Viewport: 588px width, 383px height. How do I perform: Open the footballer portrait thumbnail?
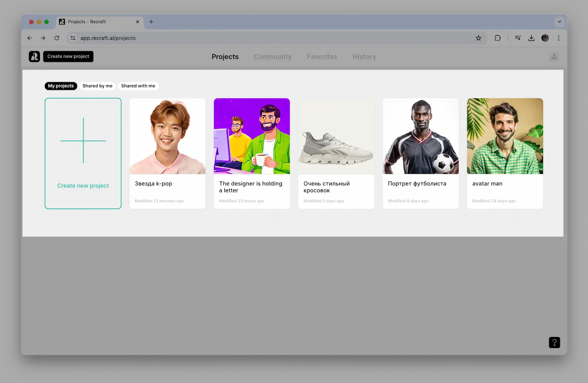(421, 136)
